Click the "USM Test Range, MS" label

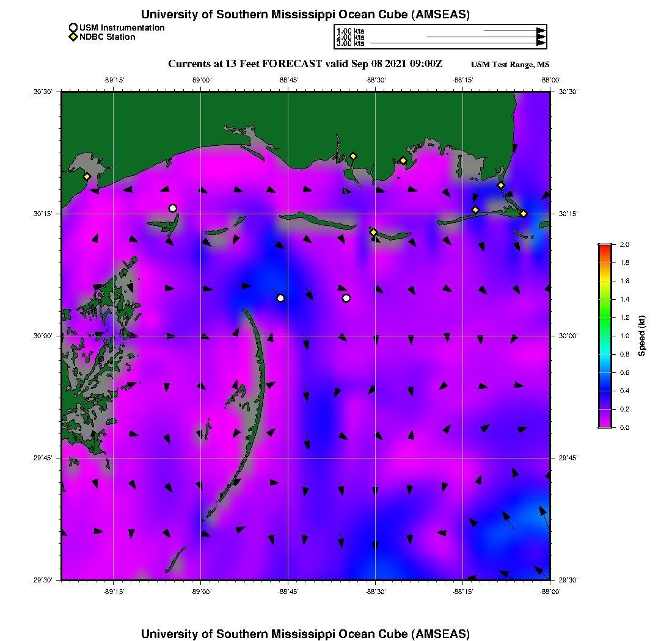[510, 65]
